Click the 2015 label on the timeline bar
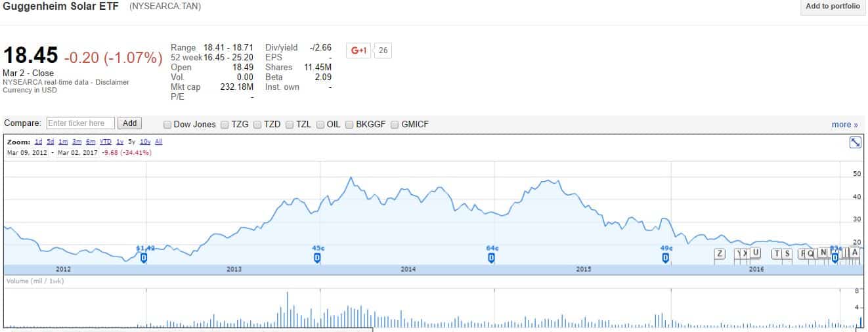 (584, 269)
